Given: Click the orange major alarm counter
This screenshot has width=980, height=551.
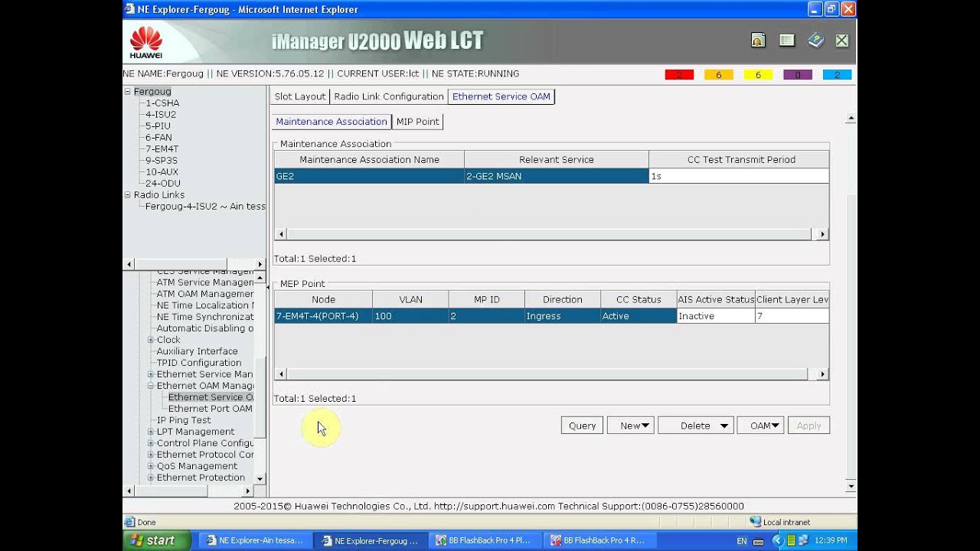Looking at the screenshot, I should 718,75.
